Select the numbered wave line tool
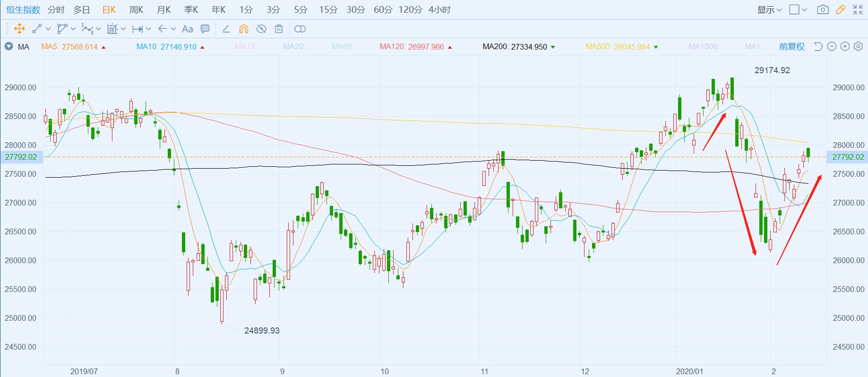This screenshot has width=868, height=377. [x=87, y=29]
